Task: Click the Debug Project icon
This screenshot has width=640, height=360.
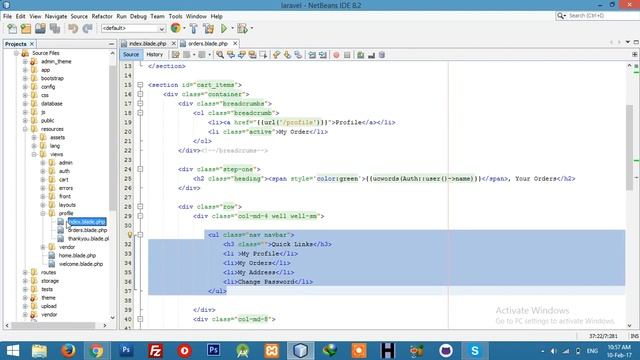Action: click(242, 29)
